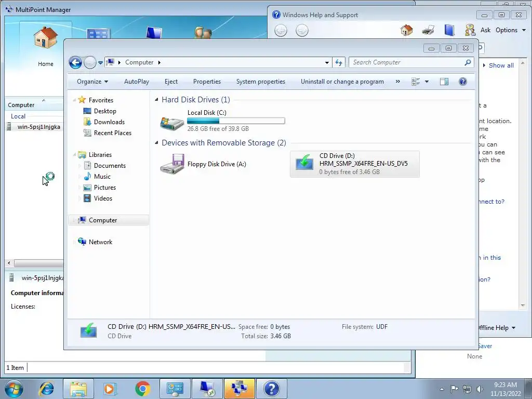Click the Help and Support back button

click(x=281, y=31)
